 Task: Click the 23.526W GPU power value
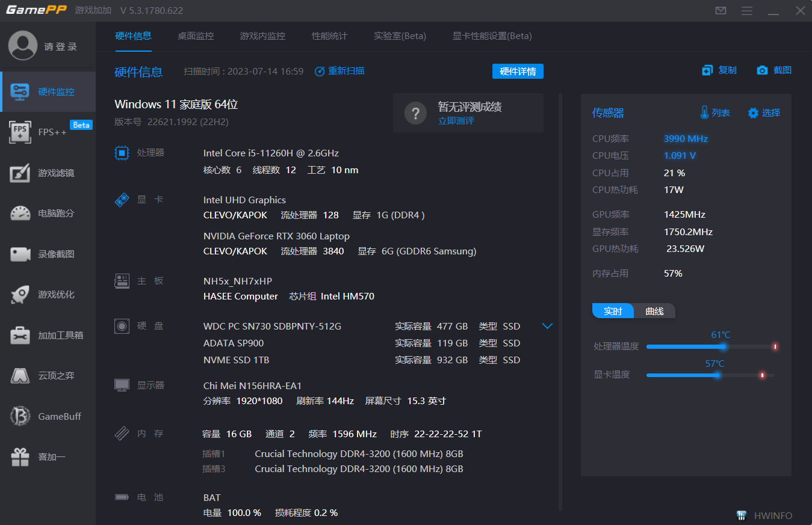point(685,248)
